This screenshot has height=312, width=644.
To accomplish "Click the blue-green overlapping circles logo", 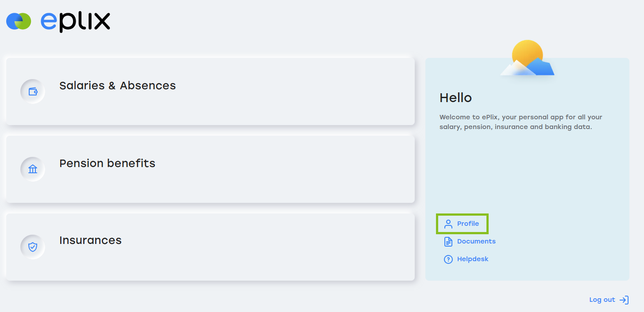I will click(19, 21).
